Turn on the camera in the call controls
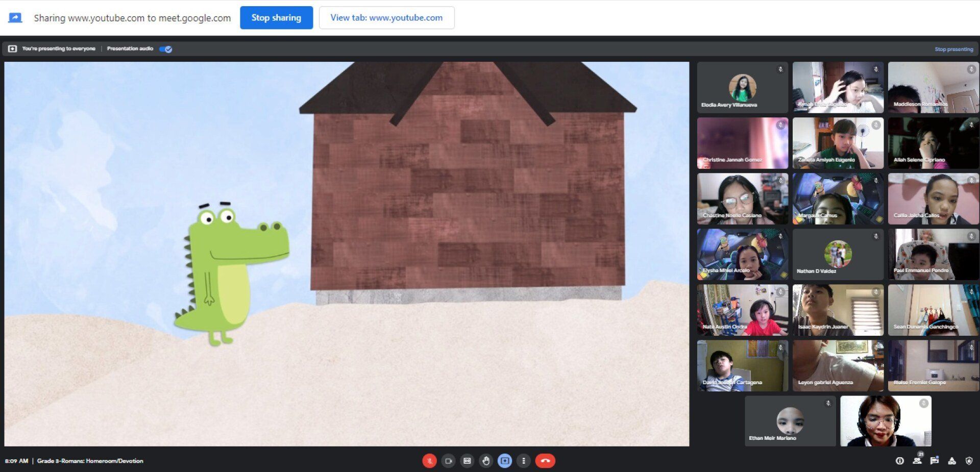Image resolution: width=980 pixels, height=472 pixels. pos(448,461)
